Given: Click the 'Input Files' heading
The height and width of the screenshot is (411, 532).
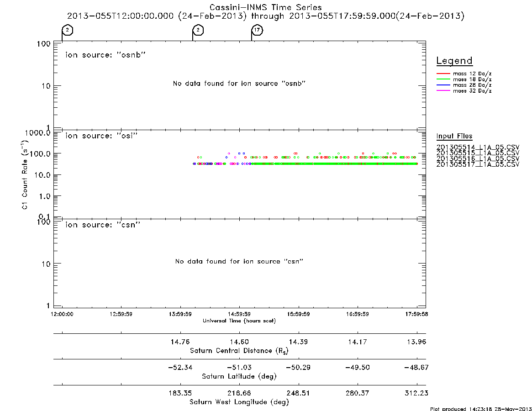Looking at the screenshot, I should click(454, 136).
